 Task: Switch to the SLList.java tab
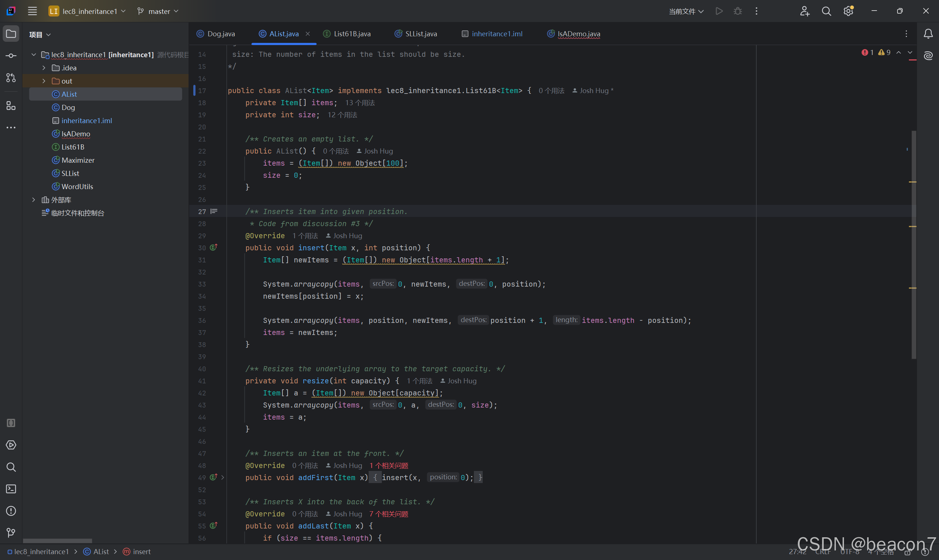coord(421,34)
